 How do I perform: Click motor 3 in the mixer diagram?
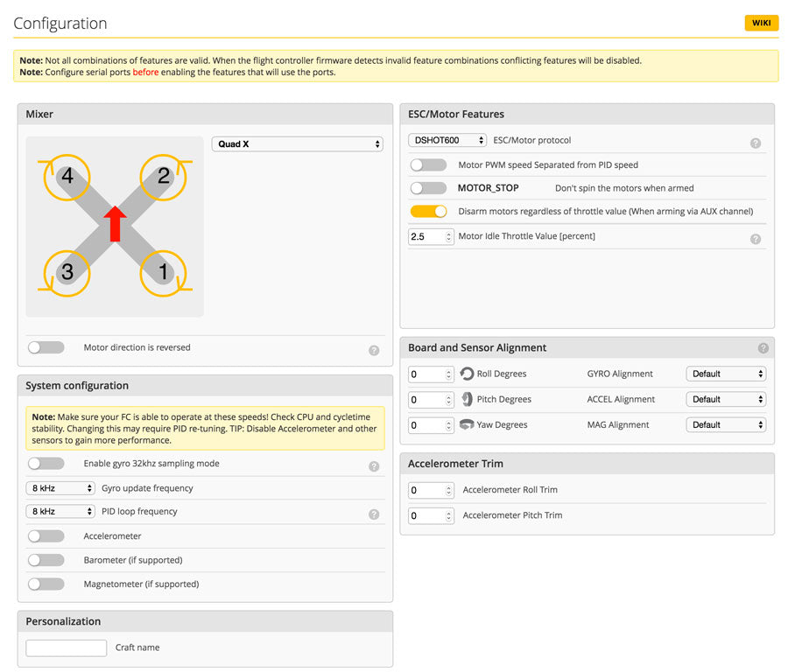pyautogui.click(x=67, y=273)
